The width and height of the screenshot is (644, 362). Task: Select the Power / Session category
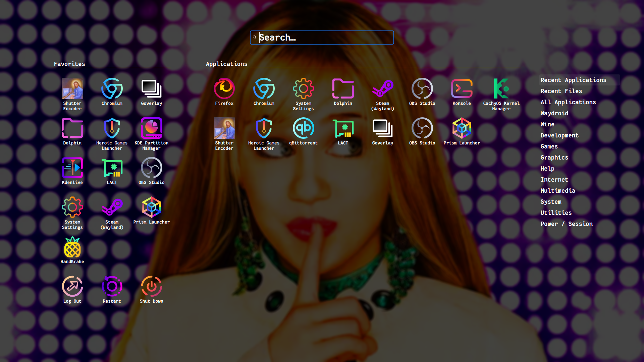pyautogui.click(x=566, y=224)
